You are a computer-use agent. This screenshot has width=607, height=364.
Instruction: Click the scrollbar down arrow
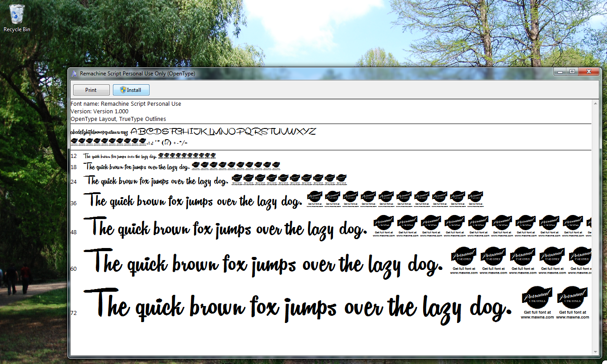[595, 352]
